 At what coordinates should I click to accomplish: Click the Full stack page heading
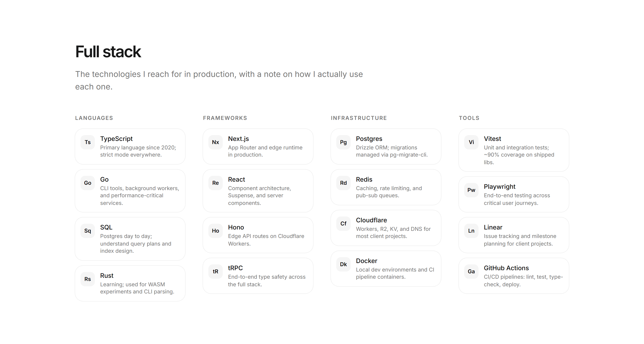pyautogui.click(x=108, y=52)
